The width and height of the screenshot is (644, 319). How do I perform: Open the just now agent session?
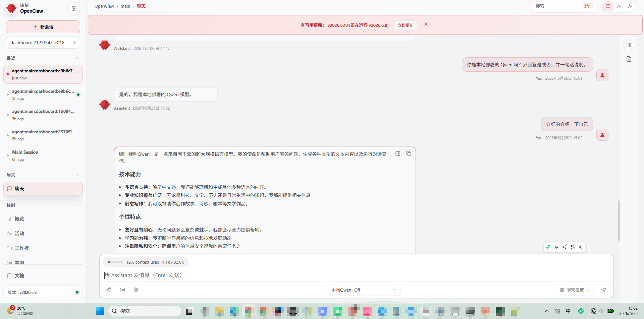click(x=43, y=74)
